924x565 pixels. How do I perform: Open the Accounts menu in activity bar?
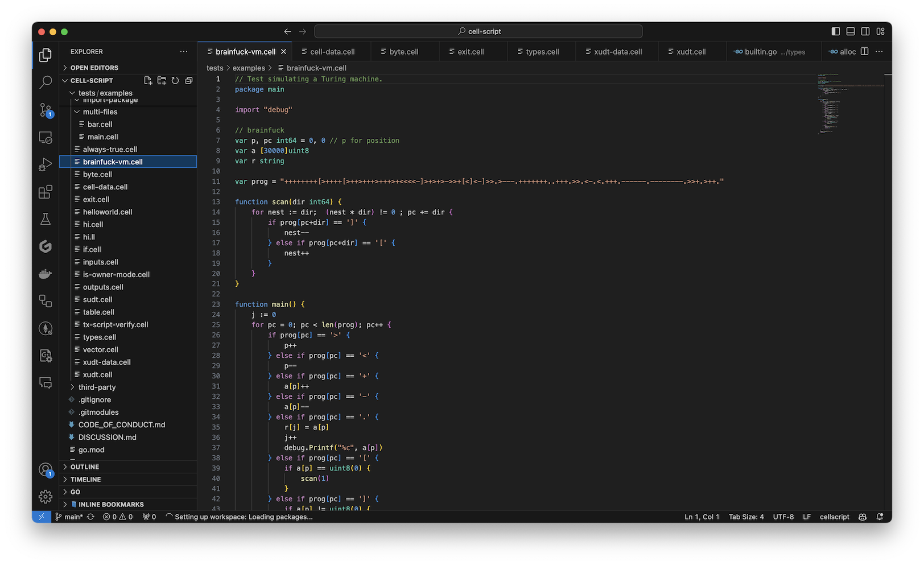[x=46, y=469]
